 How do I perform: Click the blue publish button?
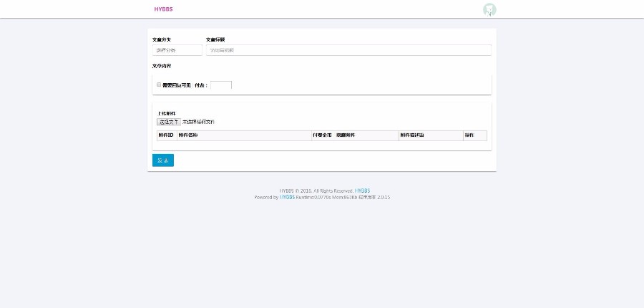click(x=163, y=160)
